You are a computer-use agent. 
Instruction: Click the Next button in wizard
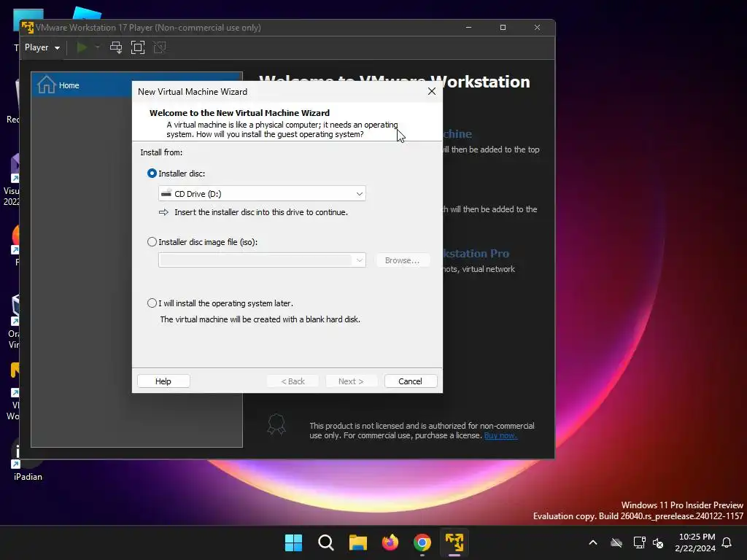click(351, 381)
